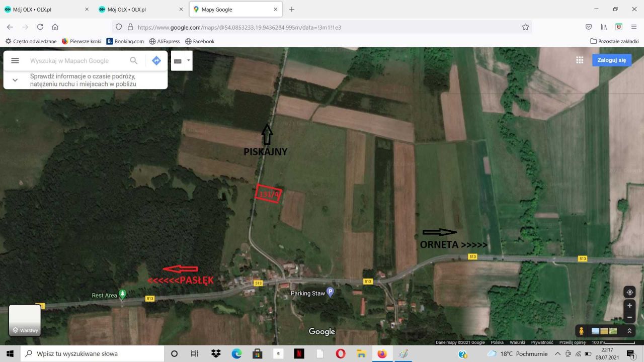Go back in browser history
This screenshot has width=644, height=362.
[10, 27]
